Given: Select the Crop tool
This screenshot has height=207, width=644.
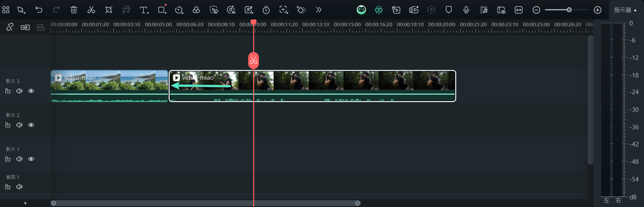Looking at the screenshot, I should click(x=109, y=10).
